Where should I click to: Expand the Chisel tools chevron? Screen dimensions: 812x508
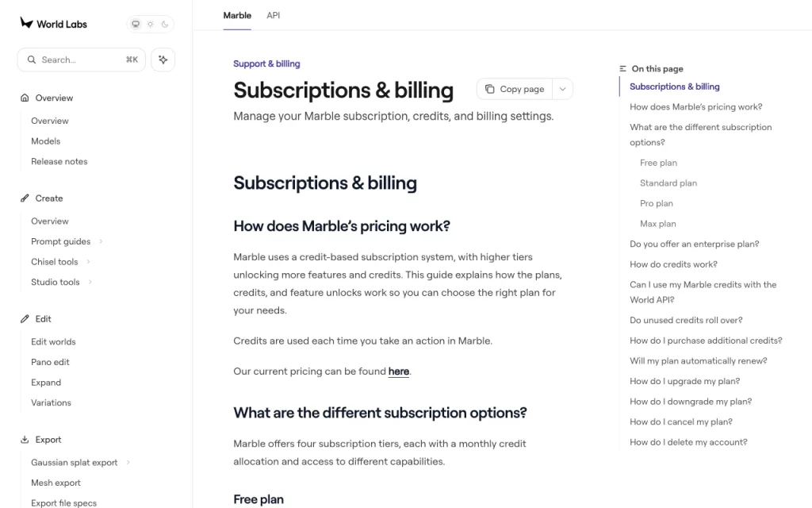coord(89,262)
